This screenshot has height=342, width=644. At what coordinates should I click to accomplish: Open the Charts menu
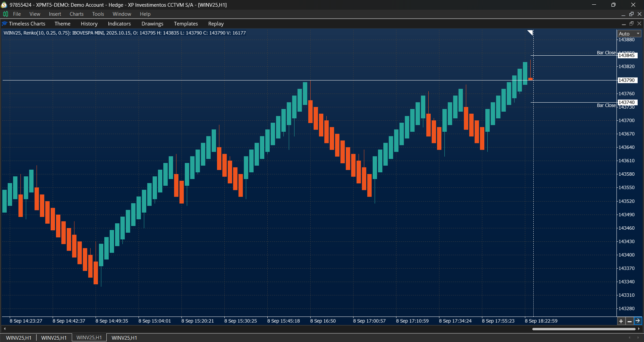pos(76,14)
